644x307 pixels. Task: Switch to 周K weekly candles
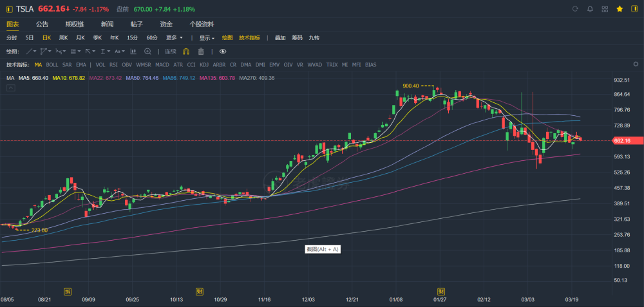(x=63, y=38)
